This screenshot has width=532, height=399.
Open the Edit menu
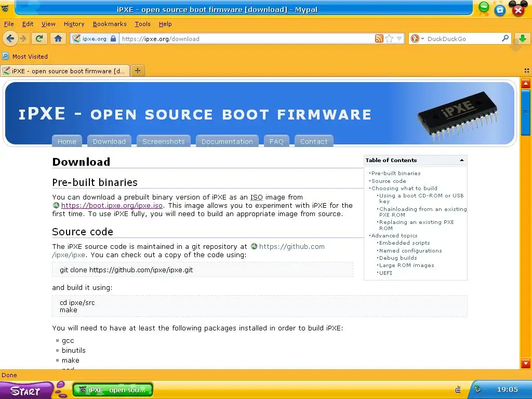pos(28,24)
